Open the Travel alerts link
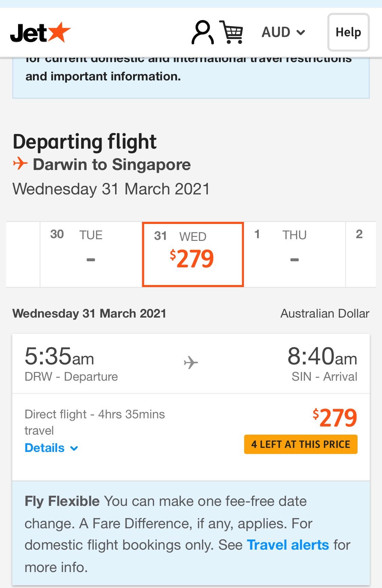This screenshot has height=588, width=382. [x=288, y=545]
